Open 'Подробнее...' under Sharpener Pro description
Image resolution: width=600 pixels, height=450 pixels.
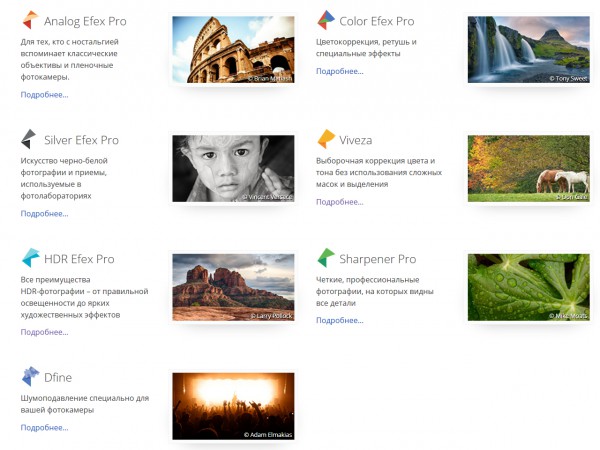[x=340, y=321]
